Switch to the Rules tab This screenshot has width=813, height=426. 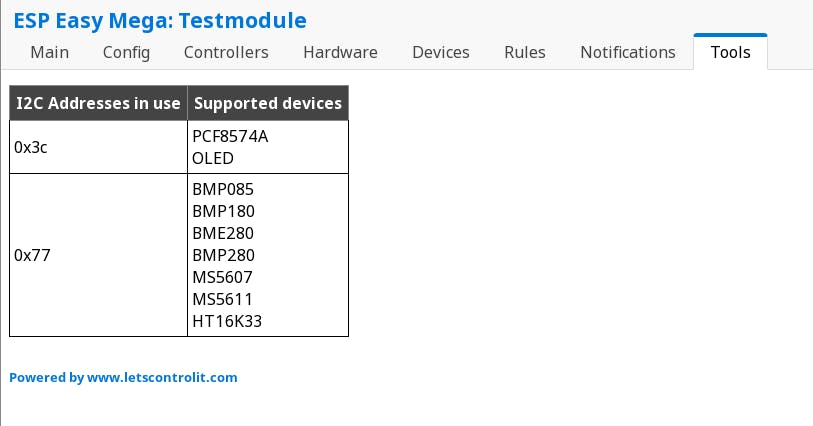click(525, 52)
